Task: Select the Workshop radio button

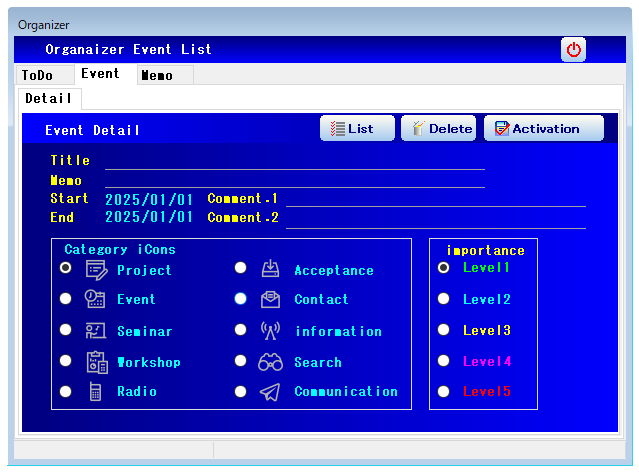Action: point(66,361)
